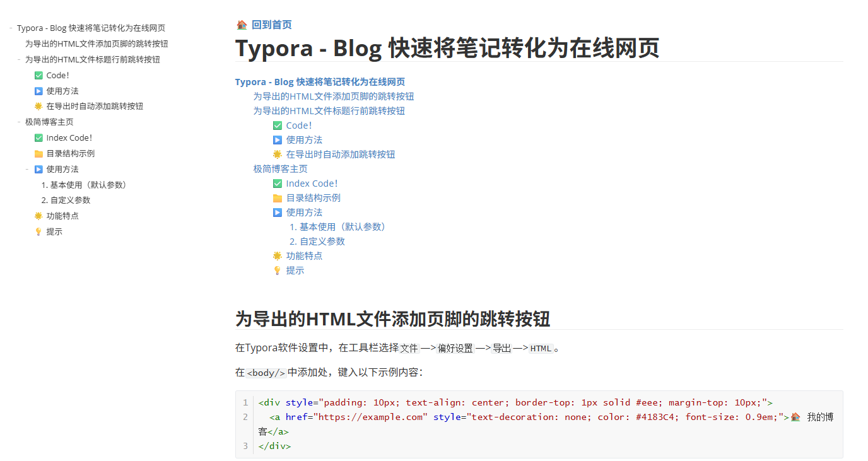Click green checkmark icon beside sidebar Code!
The image size is (868, 461).
(x=38, y=76)
